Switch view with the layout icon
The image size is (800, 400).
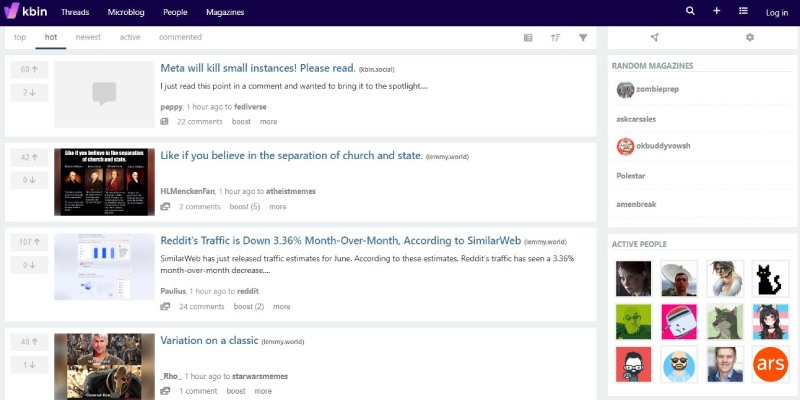coord(528,37)
